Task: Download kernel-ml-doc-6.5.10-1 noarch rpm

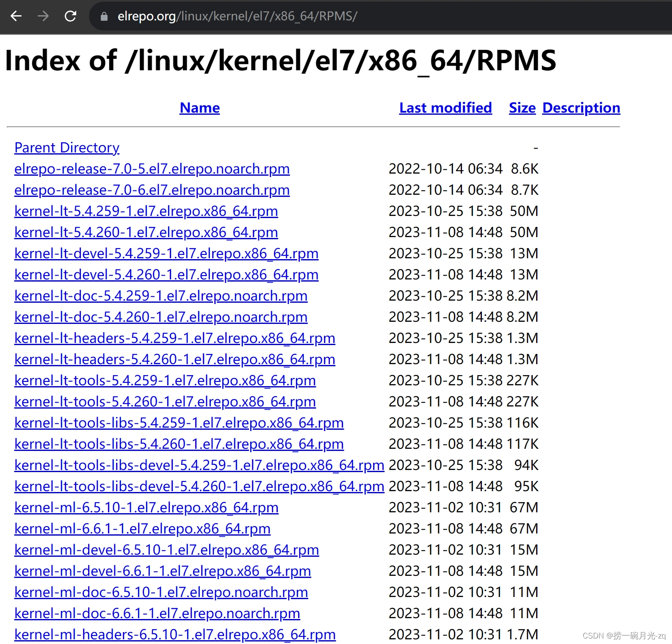Action: [161, 592]
